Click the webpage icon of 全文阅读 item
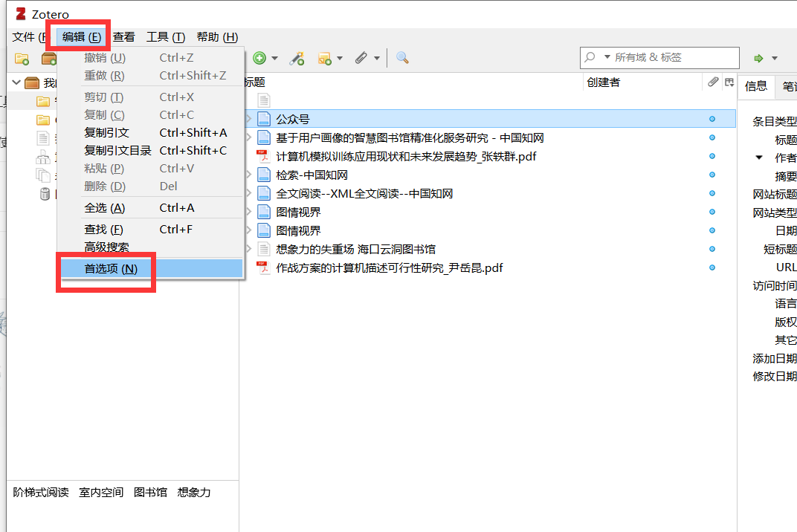 tap(264, 194)
